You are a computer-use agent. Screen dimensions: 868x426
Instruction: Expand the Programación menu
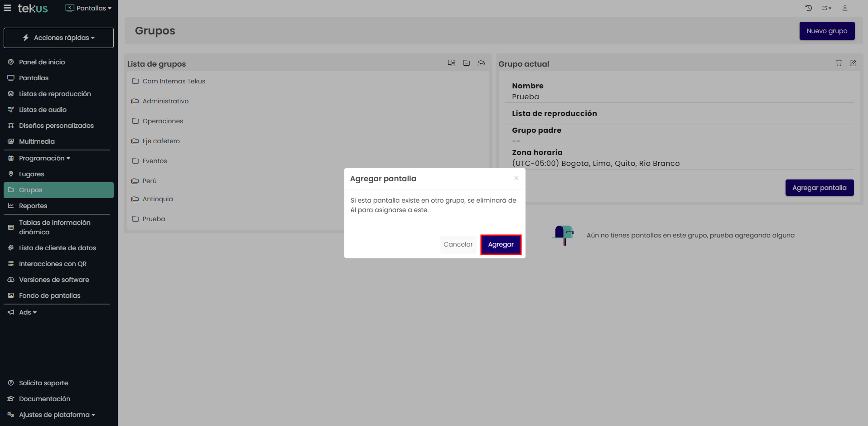pyautogui.click(x=44, y=158)
